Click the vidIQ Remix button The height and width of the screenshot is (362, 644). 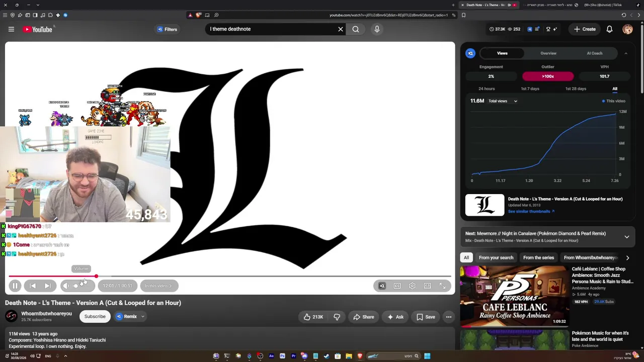(126, 316)
